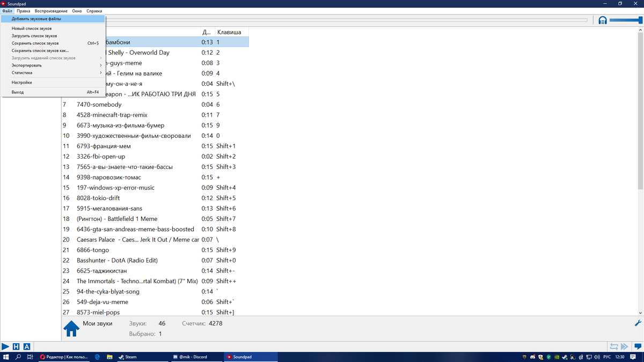The width and height of the screenshot is (644, 362).
Task: Select 'Добавить звуковые файлы' menu entry
Action: (x=53, y=18)
